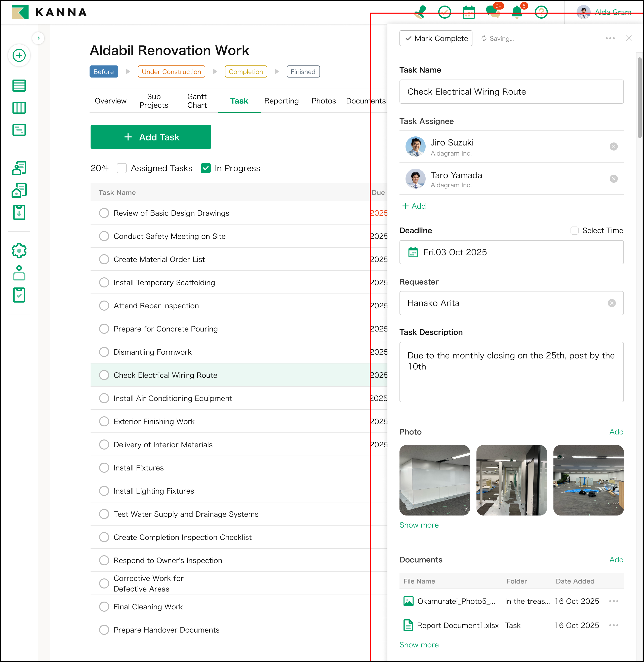Open the calendar icon in top bar
Viewport: 644px width, 662px height.
coord(468,12)
